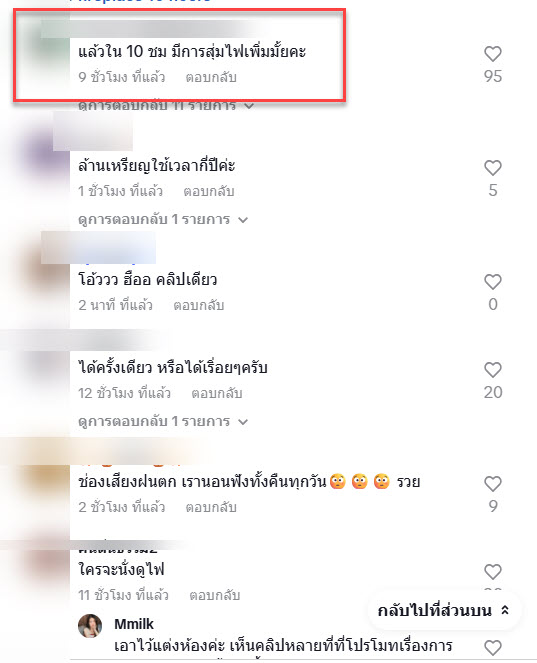Reply to the 11-hours-ago comment

click(215, 595)
